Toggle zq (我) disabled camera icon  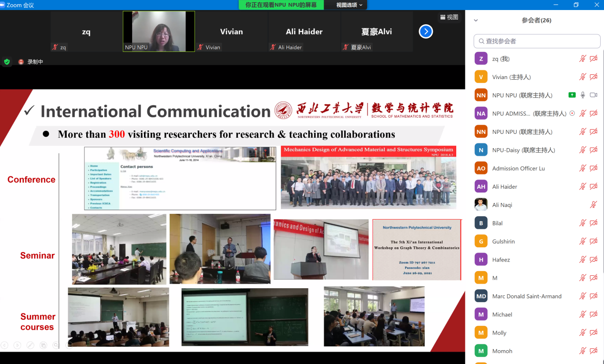(x=594, y=59)
